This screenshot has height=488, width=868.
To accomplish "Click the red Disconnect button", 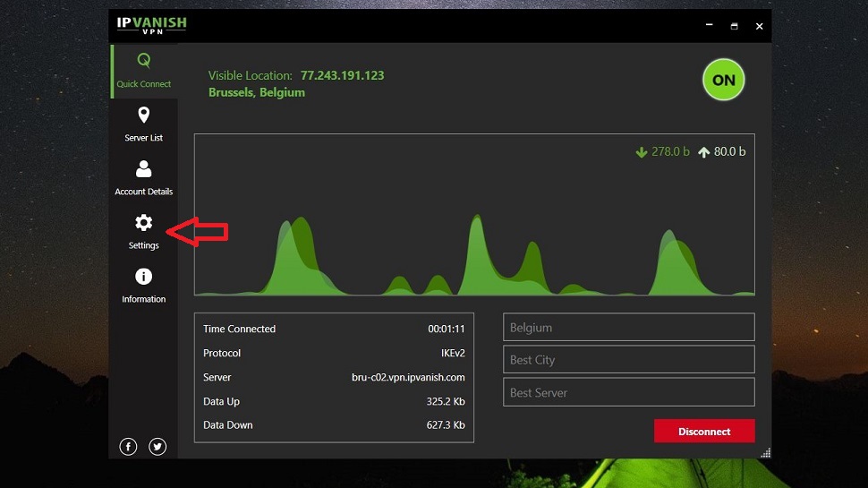I will click(704, 431).
